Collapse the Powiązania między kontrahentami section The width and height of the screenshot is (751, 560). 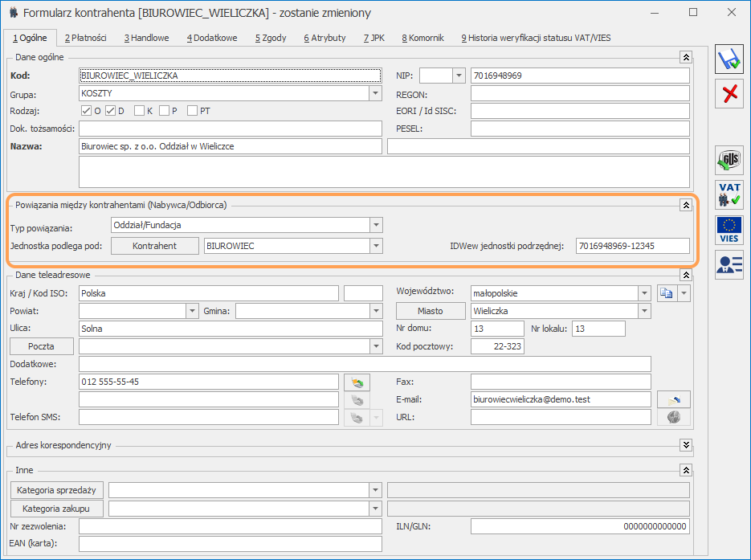(x=686, y=205)
